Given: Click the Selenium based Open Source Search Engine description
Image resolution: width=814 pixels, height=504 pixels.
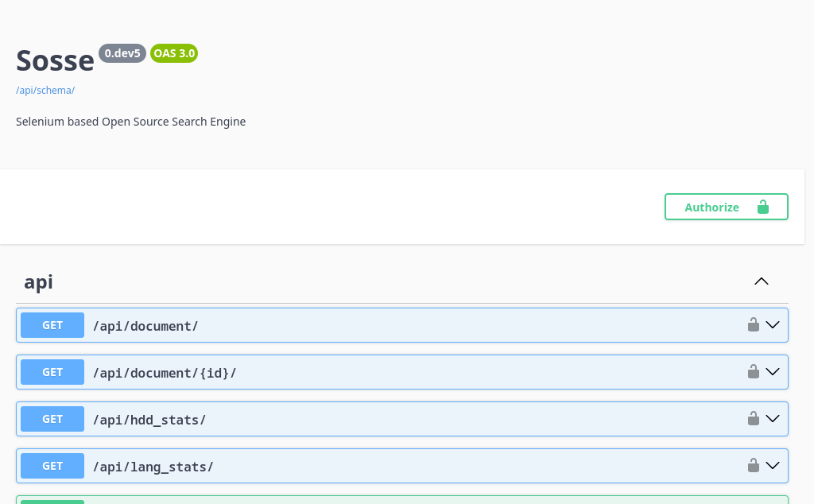Looking at the screenshot, I should (131, 122).
